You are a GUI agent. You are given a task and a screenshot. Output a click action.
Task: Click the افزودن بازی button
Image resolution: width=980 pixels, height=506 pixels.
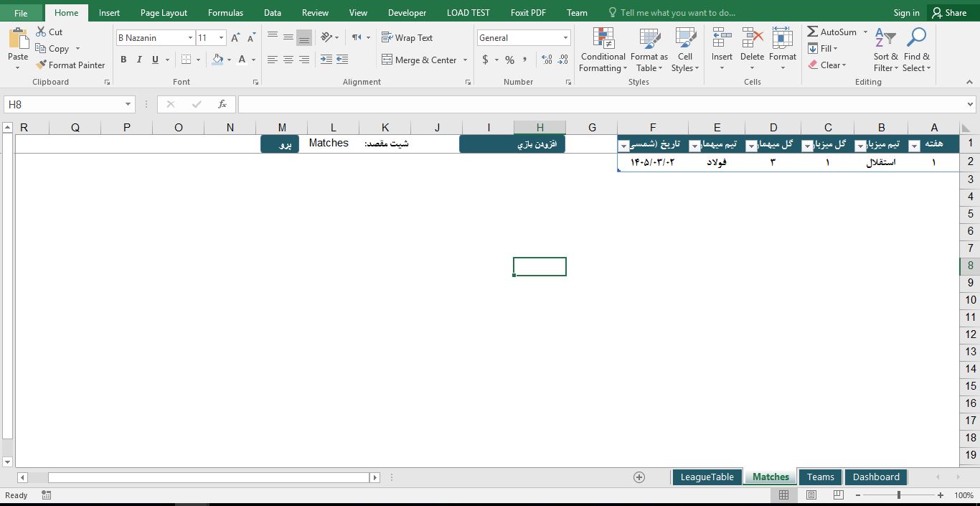coord(512,144)
